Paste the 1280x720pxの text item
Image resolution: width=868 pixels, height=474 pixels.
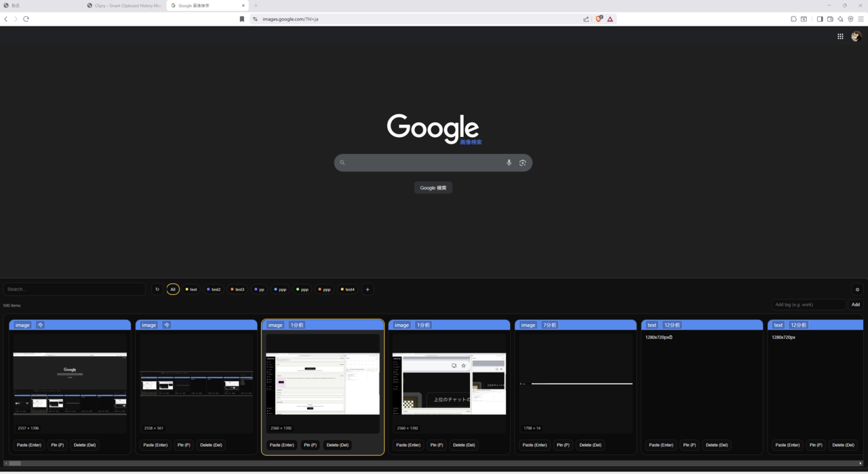pyautogui.click(x=661, y=445)
